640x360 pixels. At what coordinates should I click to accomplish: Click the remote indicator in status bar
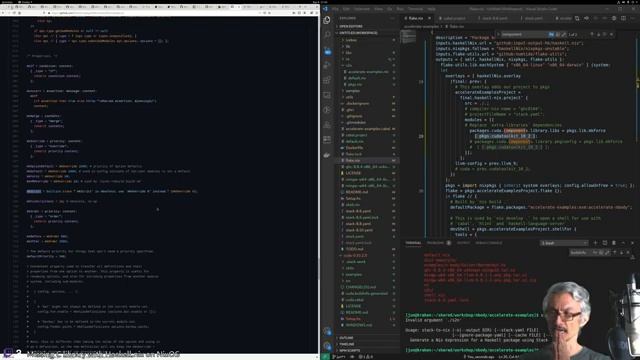[325, 357]
